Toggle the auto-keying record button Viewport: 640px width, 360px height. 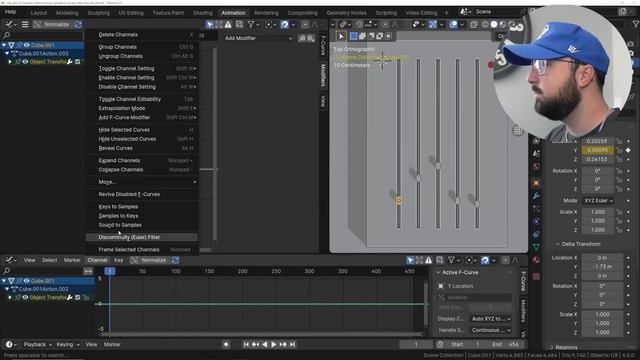226,344
